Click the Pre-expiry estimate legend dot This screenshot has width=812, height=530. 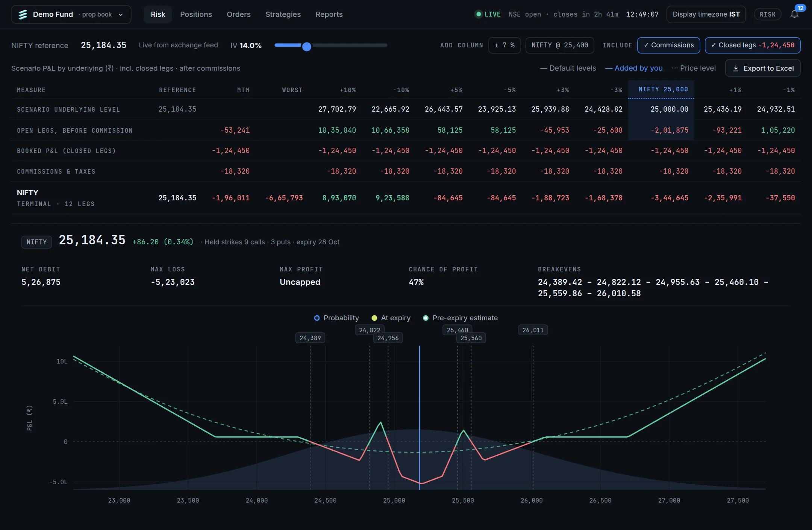(426, 318)
